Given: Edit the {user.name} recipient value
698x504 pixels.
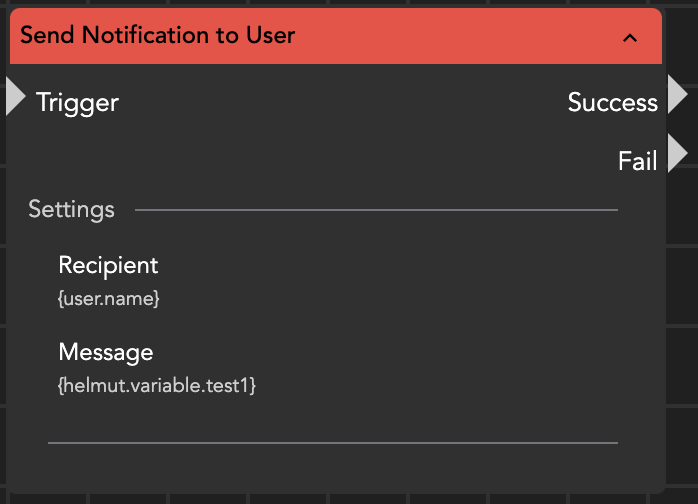Looking at the screenshot, I should (x=109, y=298).
